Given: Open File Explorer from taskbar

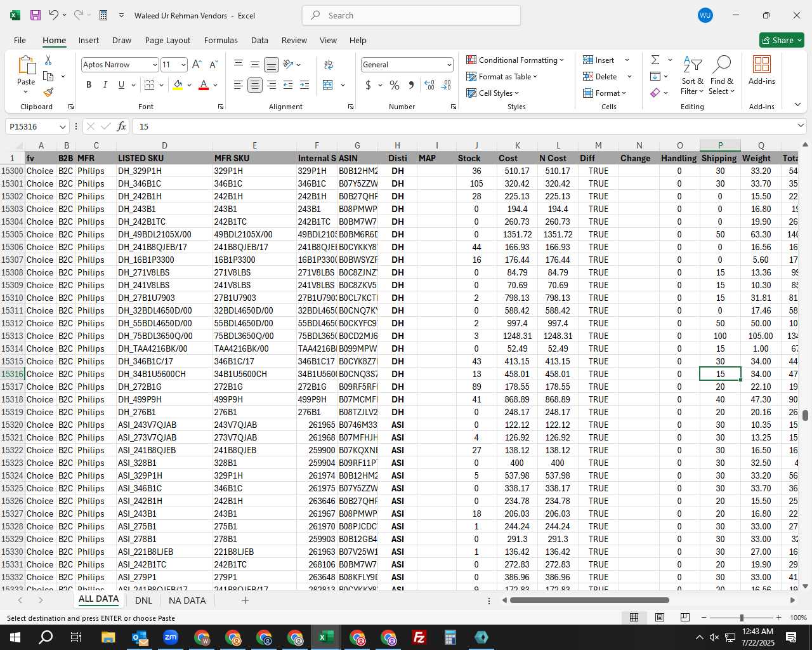Looking at the screenshot, I should click(x=108, y=637).
